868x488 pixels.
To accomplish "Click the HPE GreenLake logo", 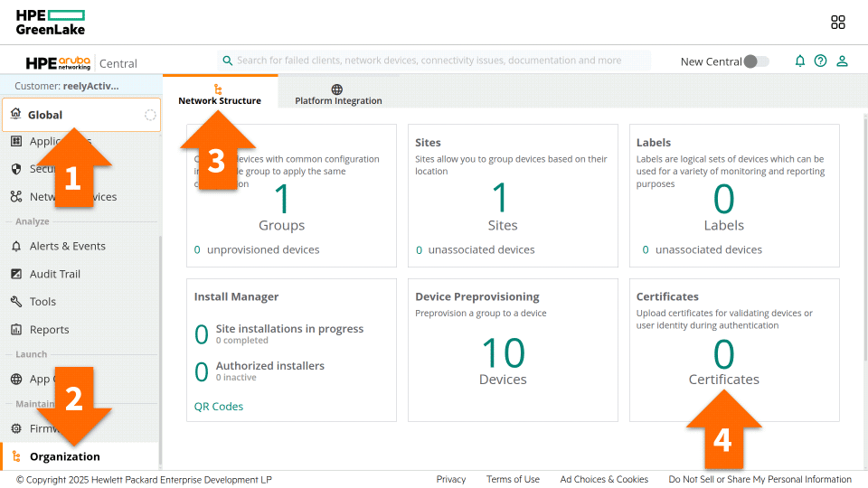I will 51,23.
